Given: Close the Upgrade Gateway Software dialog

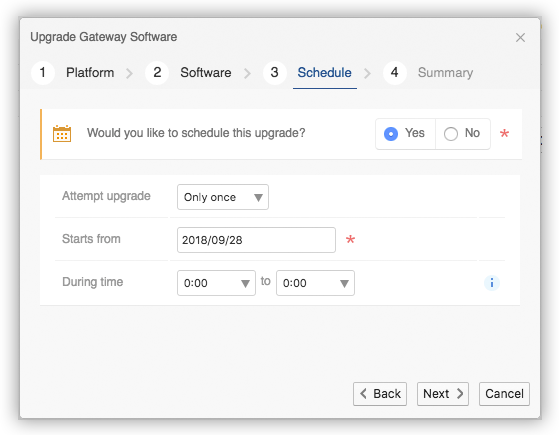Looking at the screenshot, I should click(x=520, y=37).
